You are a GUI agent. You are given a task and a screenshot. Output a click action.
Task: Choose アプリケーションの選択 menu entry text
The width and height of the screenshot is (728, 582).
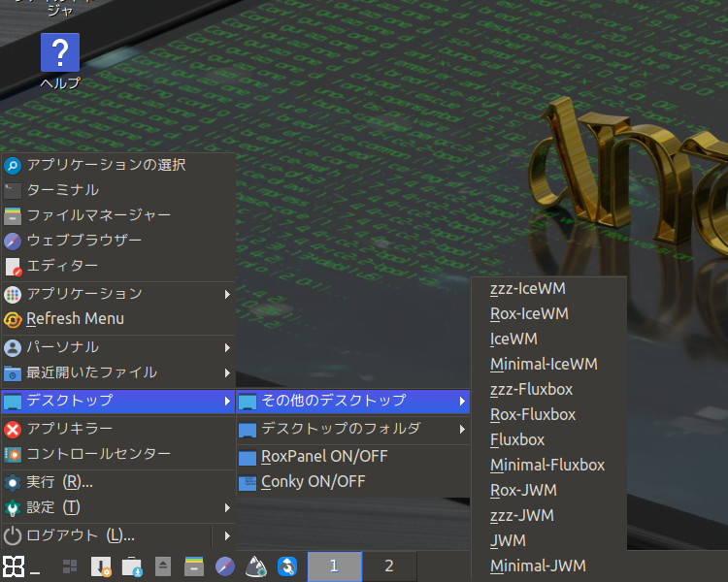click(x=107, y=165)
